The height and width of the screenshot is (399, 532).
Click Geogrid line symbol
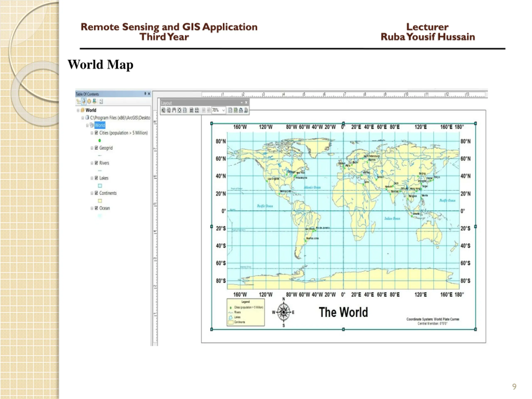point(100,156)
